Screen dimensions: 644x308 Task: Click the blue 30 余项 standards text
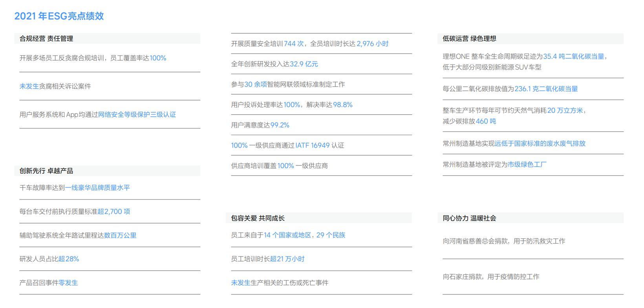click(256, 84)
